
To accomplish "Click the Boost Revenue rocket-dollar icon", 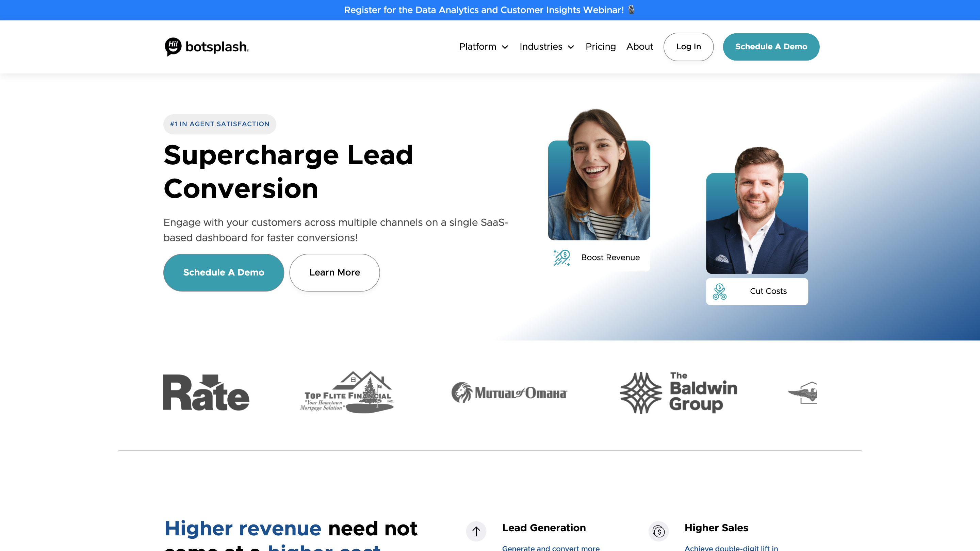I will tap(561, 257).
